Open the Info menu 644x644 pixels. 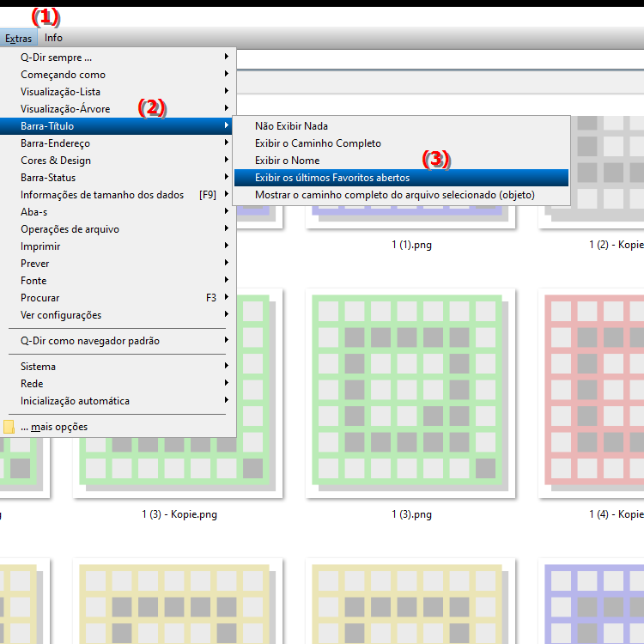coord(53,38)
